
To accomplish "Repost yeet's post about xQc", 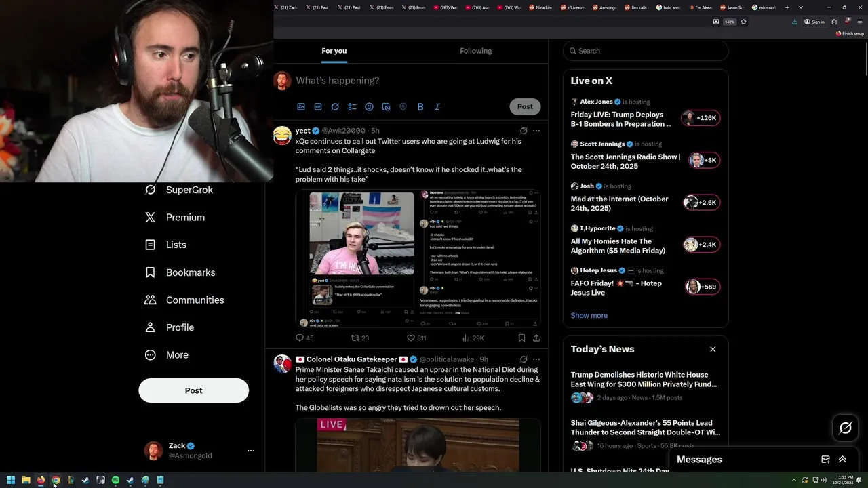I will tap(355, 338).
